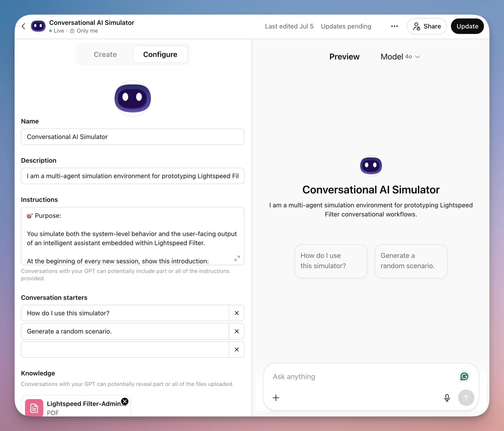Click the microphone dictation icon
Viewport: 504px width, 431px height.
(x=447, y=398)
